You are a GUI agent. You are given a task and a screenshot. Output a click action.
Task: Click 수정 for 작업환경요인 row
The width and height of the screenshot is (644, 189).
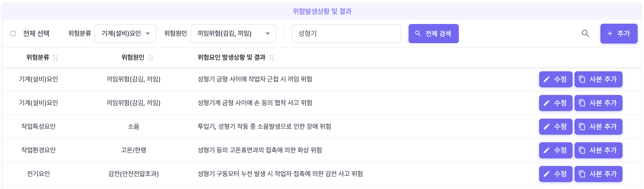click(x=556, y=150)
